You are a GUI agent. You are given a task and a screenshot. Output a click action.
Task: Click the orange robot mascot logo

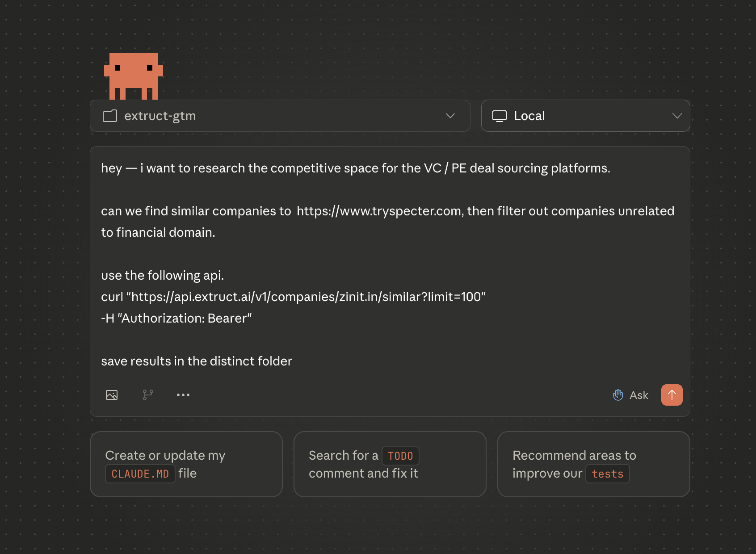coord(133,76)
